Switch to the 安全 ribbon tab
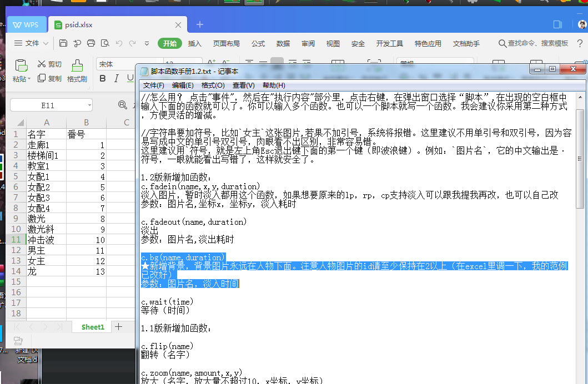This screenshot has width=588, height=384. coord(358,43)
